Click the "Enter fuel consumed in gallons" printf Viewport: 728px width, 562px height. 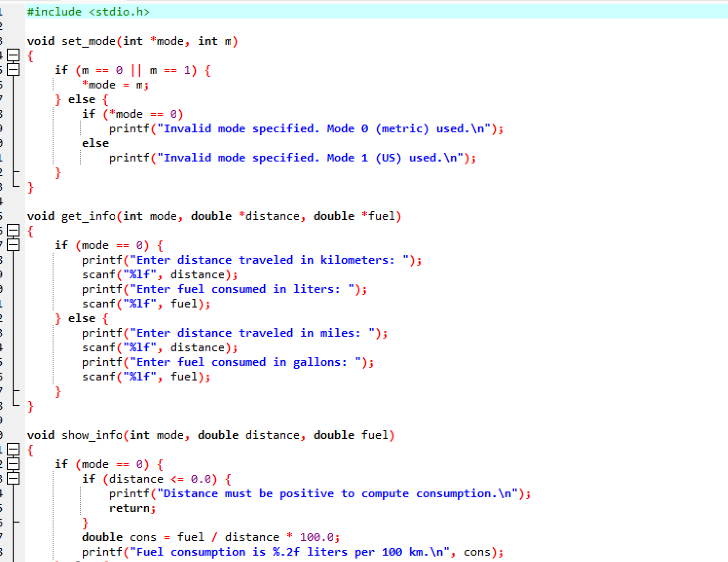pyautogui.click(x=228, y=362)
